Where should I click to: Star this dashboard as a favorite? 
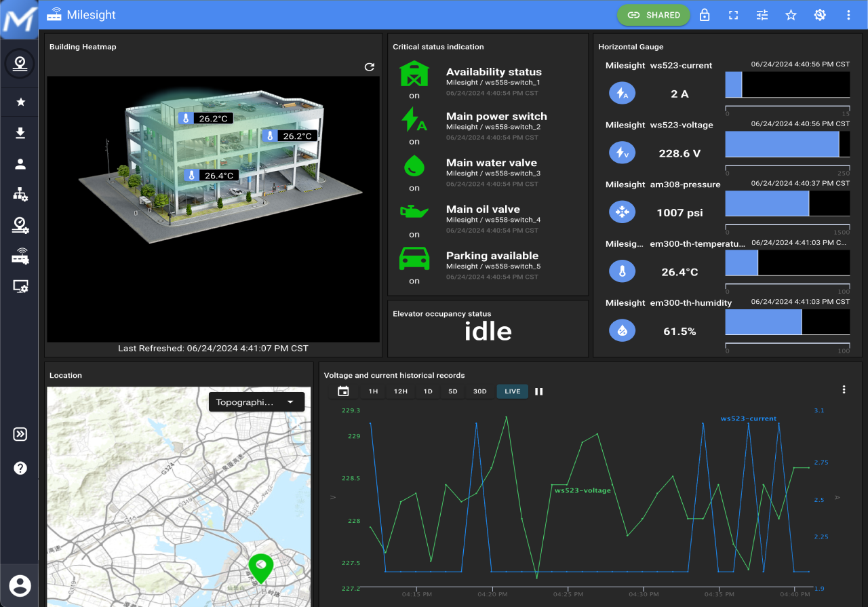click(x=791, y=14)
